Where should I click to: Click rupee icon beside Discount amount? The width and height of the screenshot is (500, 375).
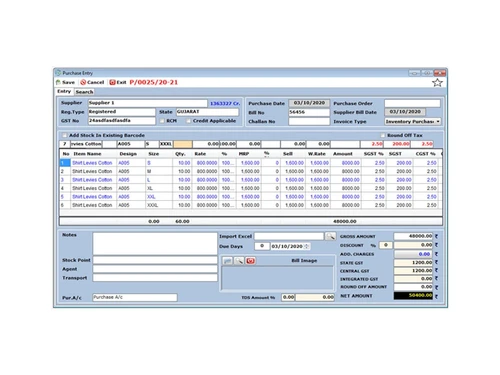(436, 245)
